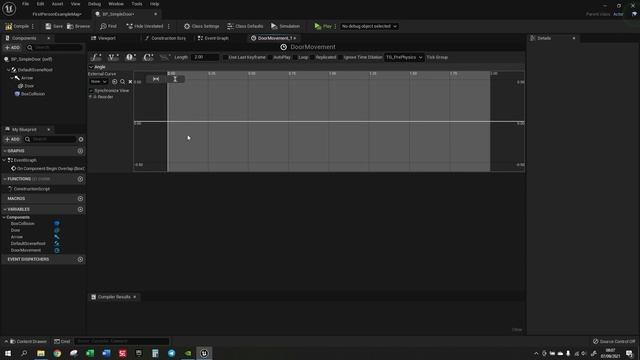Open the File menu
The width and height of the screenshot is (640, 360).
(25, 4)
